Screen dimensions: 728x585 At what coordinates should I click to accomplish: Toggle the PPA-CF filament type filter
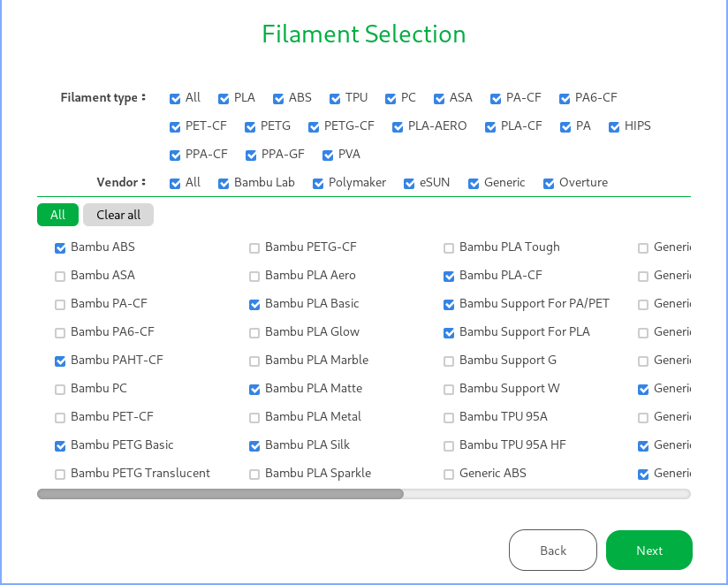click(175, 155)
